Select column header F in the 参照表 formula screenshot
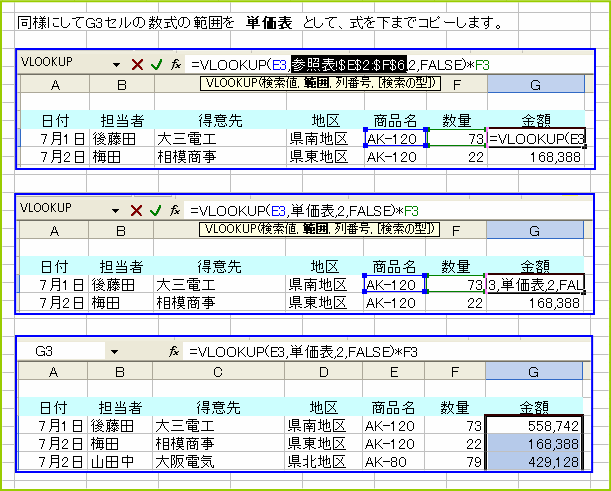The height and width of the screenshot is (491, 611). tap(457, 85)
